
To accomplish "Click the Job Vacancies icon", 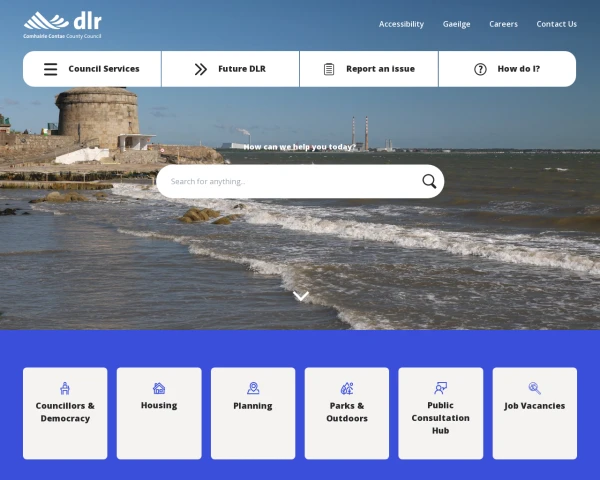I will coord(534,388).
